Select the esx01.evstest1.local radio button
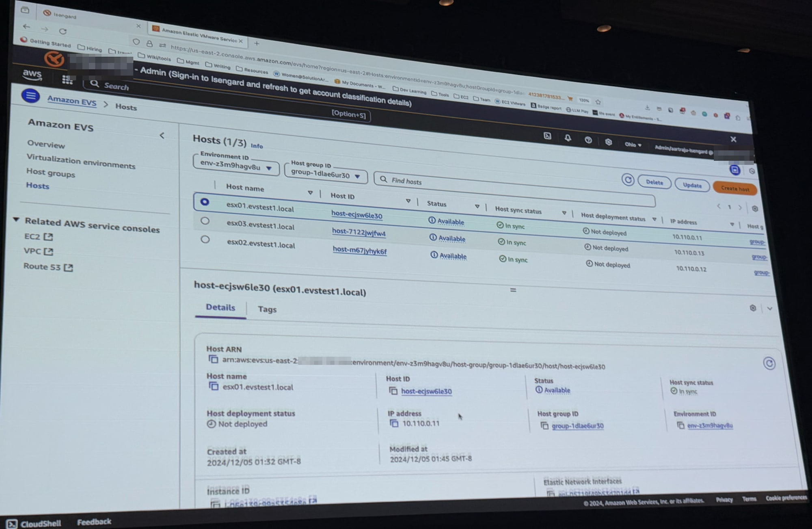 click(x=205, y=201)
